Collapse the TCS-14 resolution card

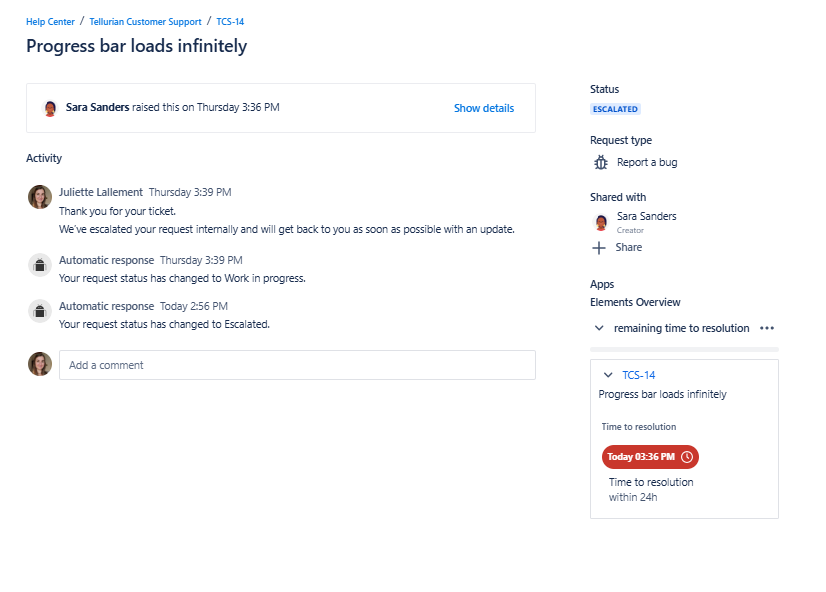608,374
